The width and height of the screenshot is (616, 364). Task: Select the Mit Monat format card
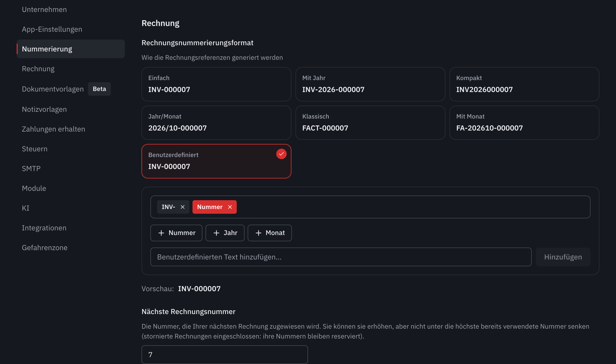click(524, 123)
